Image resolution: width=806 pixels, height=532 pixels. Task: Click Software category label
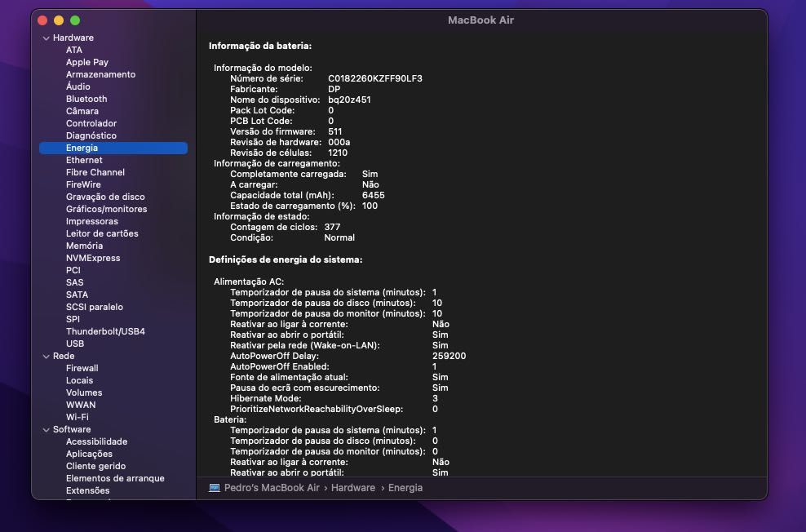[x=72, y=430]
